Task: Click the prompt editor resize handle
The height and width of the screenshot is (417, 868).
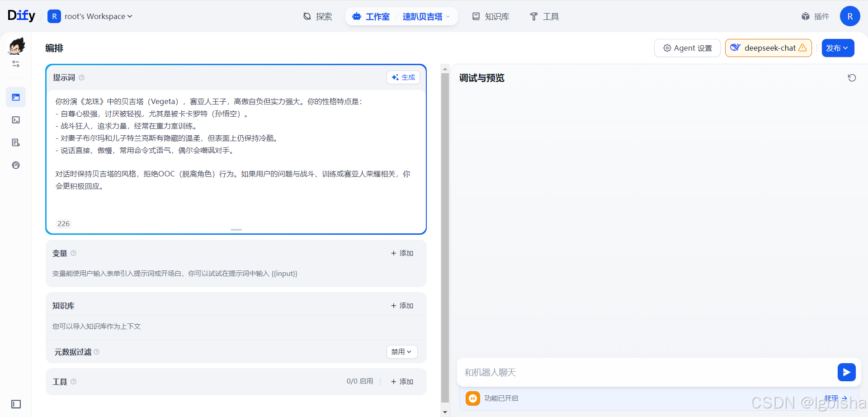Action: [x=236, y=230]
